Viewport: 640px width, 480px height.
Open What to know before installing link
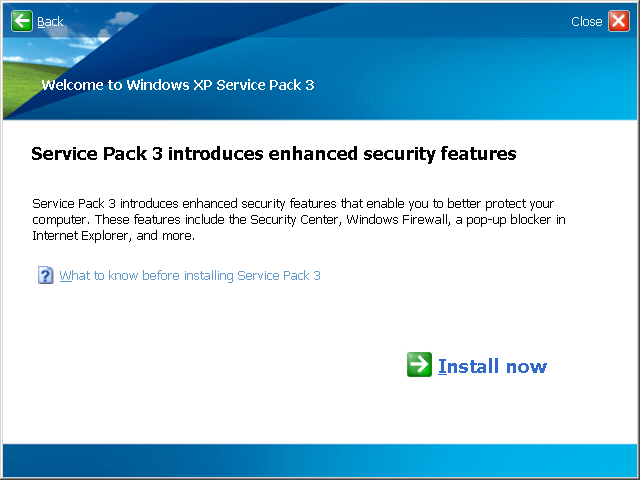(190, 276)
